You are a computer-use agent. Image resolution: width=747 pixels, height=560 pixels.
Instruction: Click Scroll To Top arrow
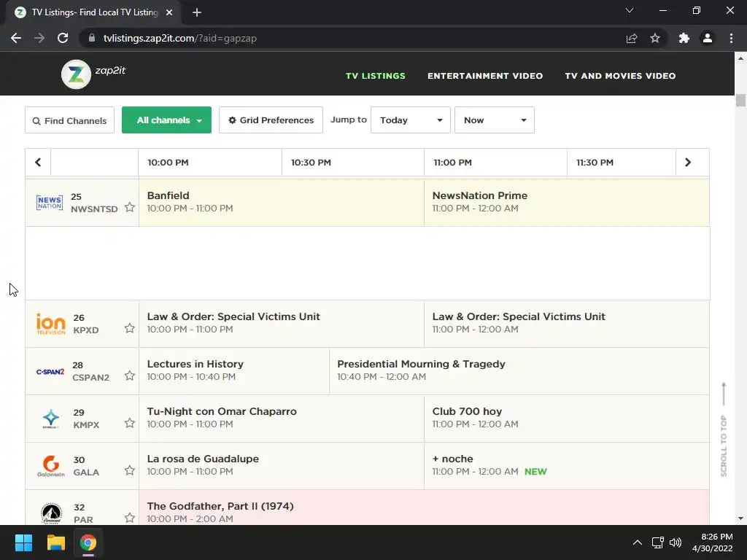click(x=724, y=429)
